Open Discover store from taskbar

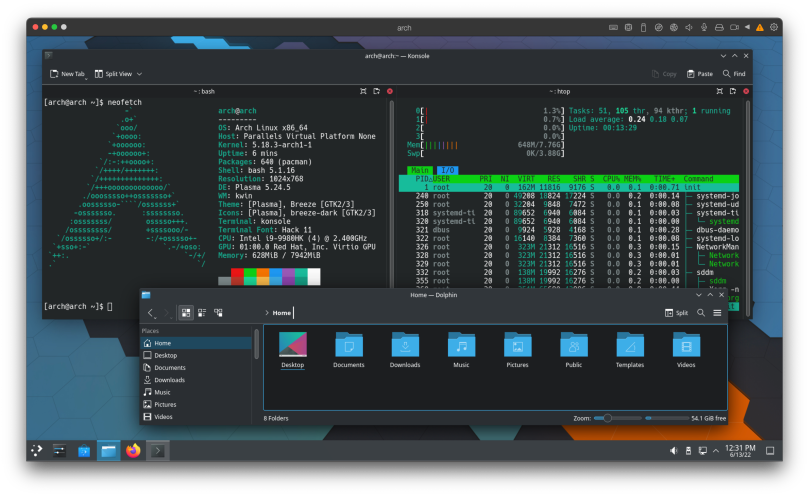point(84,451)
